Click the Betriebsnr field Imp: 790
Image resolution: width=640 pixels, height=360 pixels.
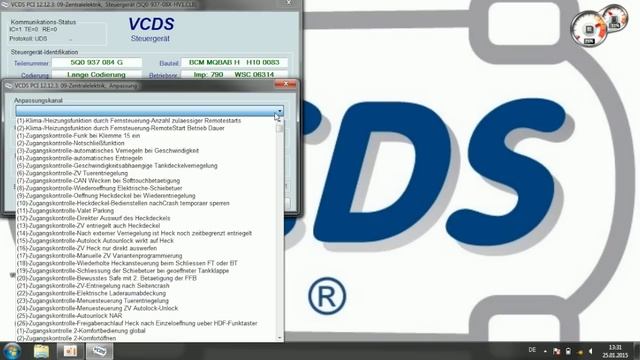[x=234, y=75]
